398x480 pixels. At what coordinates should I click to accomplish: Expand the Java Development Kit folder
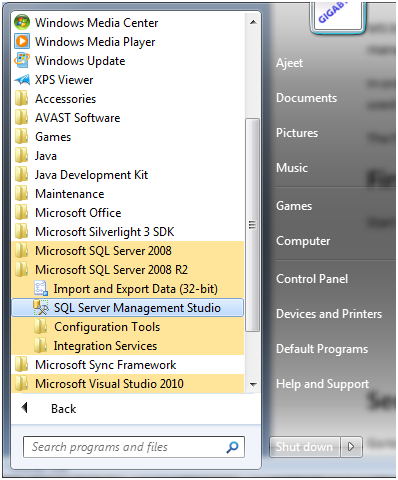pos(128,175)
